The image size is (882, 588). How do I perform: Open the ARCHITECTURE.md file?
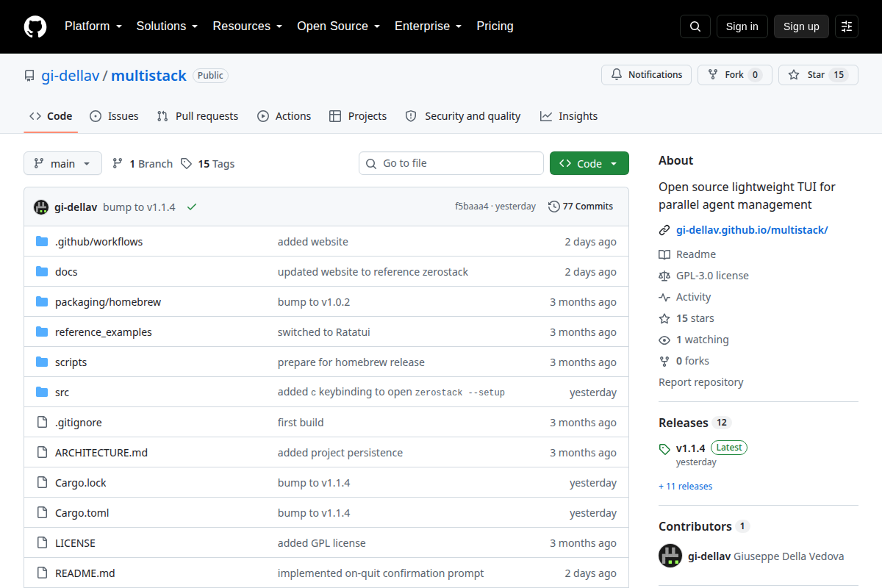(x=101, y=453)
